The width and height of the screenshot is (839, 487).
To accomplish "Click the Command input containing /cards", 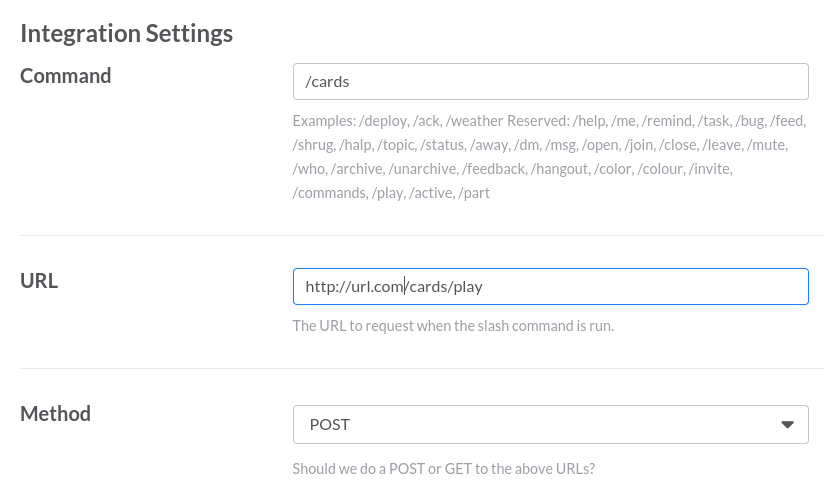I will (550, 82).
